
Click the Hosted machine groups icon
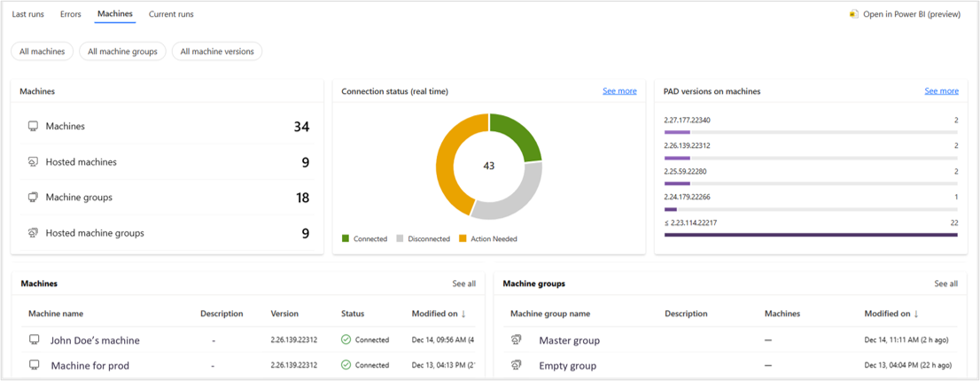(x=33, y=233)
